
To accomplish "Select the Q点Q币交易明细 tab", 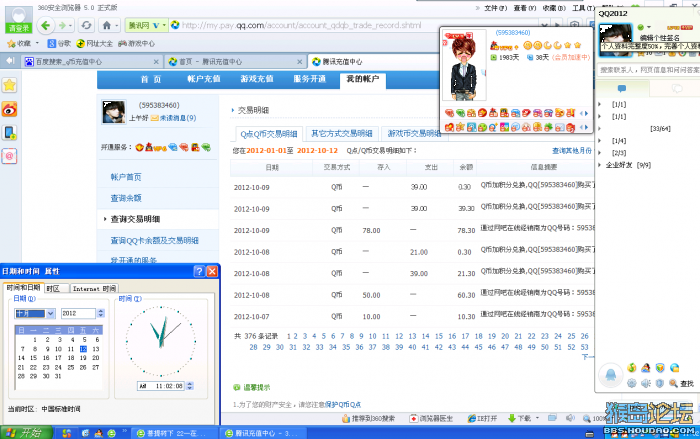I will tap(269, 134).
